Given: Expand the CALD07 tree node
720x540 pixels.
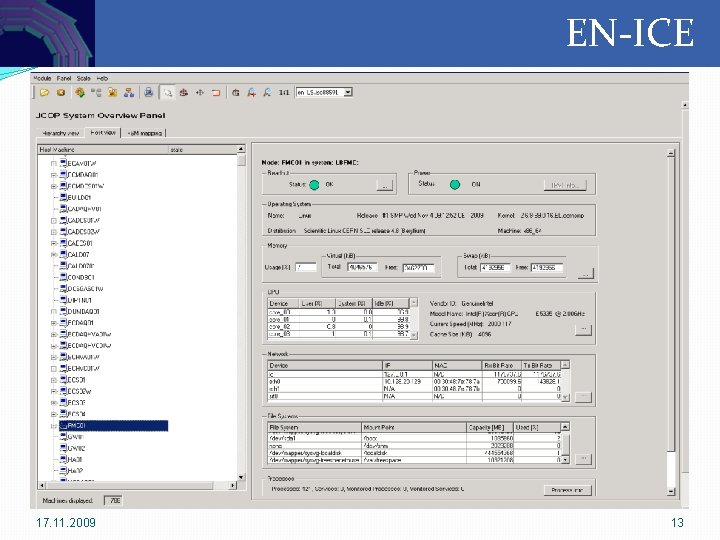Looking at the screenshot, I should click(54, 254).
